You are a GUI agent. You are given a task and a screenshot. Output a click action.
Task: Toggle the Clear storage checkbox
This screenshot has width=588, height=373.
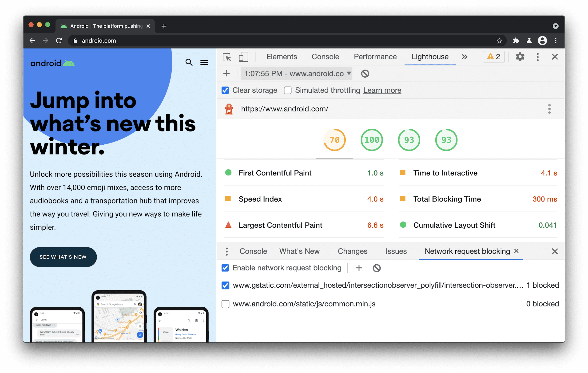[225, 91]
